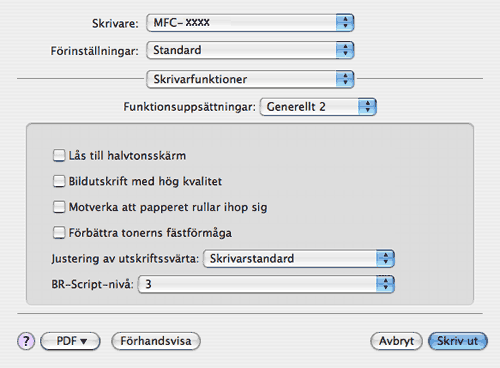
Task: Open the Skrivare MFC-xxxx dropdown
Action: (x=250, y=23)
